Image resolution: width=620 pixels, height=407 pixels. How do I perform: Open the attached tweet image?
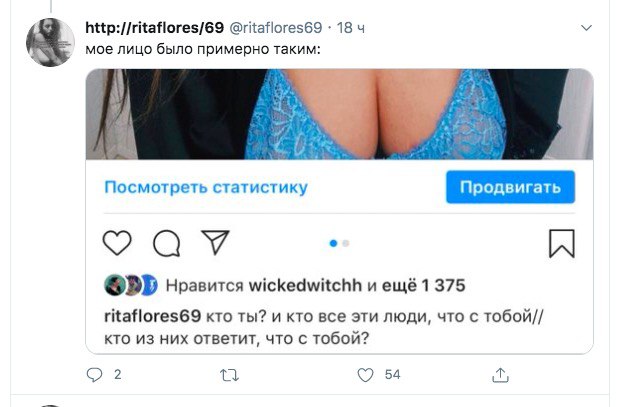[x=339, y=114]
